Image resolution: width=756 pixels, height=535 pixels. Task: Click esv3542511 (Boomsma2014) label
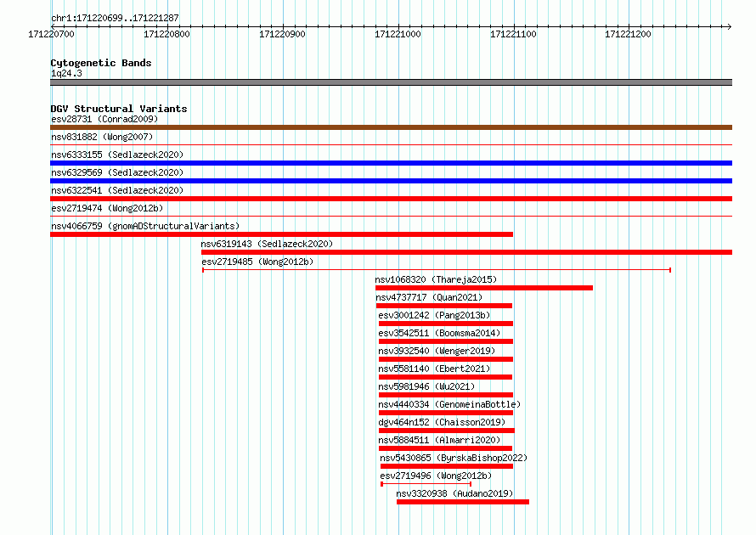[x=439, y=333]
